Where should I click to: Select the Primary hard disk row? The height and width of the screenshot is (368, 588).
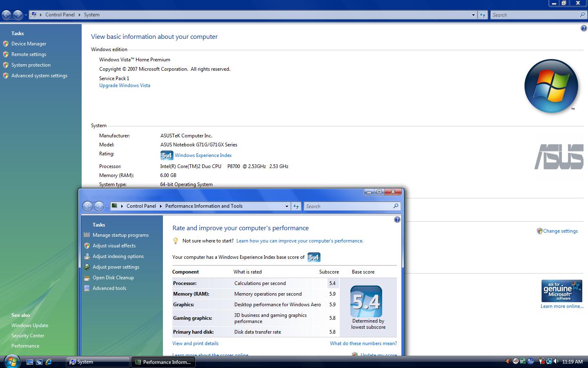click(256, 332)
